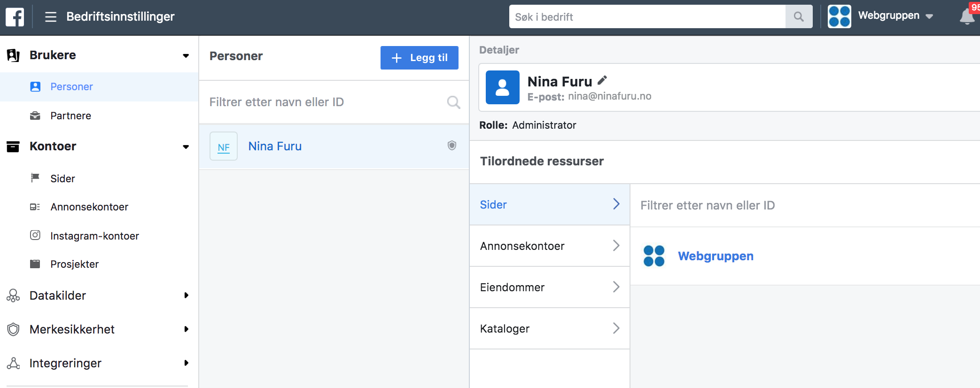Click the admin shield icon beside Nina Furu
980x388 pixels.
coord(452,145)
